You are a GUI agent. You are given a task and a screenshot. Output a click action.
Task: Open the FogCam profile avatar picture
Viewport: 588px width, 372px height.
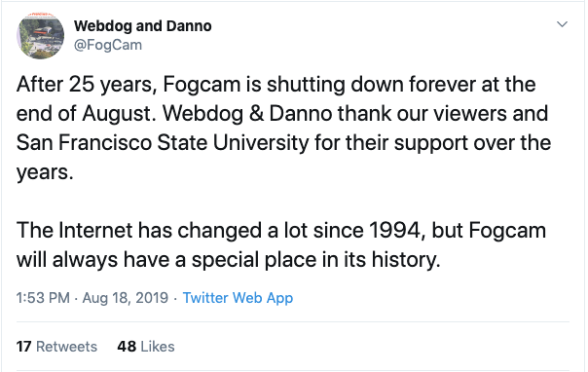click(41, 36)
